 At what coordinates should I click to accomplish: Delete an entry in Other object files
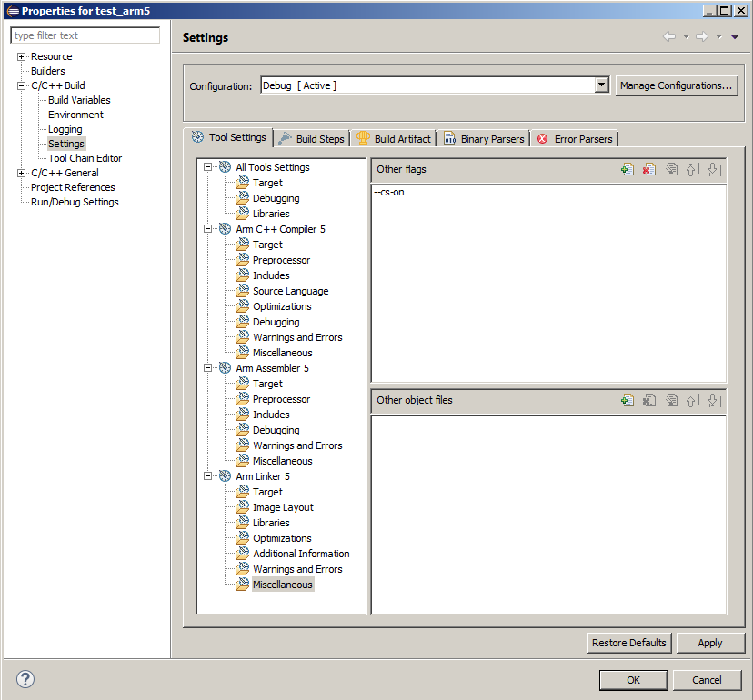(649, 399)
